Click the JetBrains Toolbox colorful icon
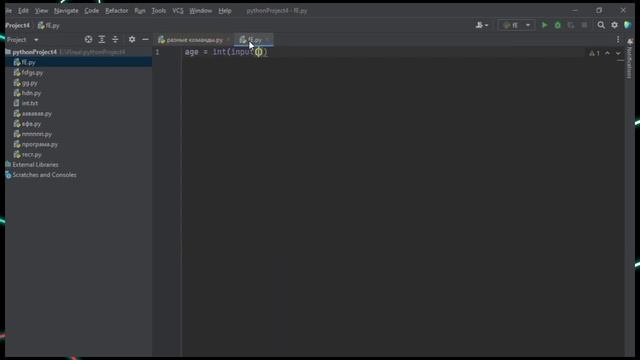Screen dimensions: 640x360 pos(628,25)
